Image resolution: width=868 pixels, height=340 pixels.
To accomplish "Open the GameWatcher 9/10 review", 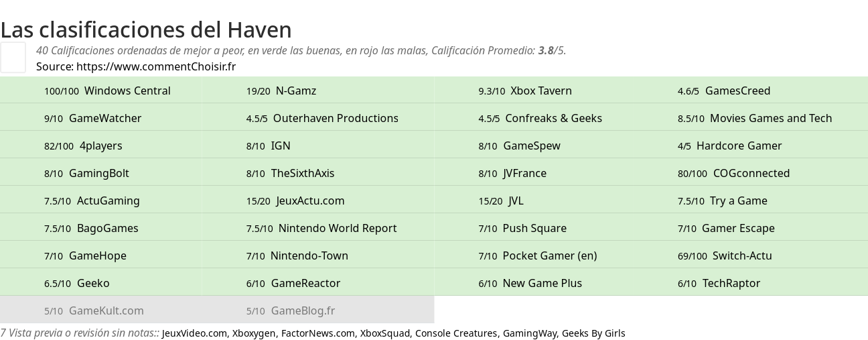I will click(x=104, y=118).
